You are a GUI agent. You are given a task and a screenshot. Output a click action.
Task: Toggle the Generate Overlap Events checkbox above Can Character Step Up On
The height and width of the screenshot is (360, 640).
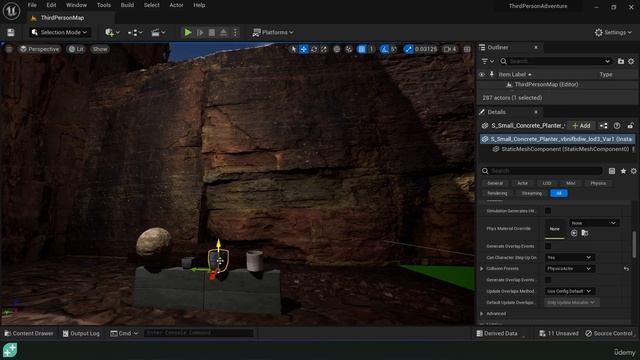tap(548, 247)
